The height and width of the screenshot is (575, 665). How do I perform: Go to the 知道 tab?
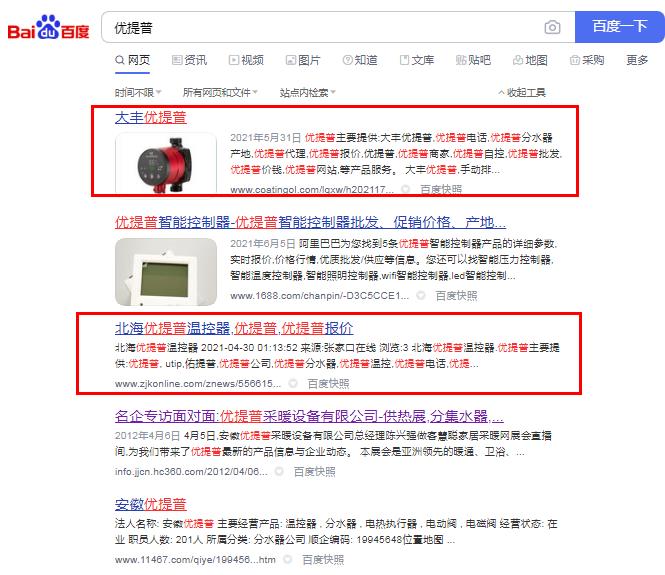tap(360, 60)
